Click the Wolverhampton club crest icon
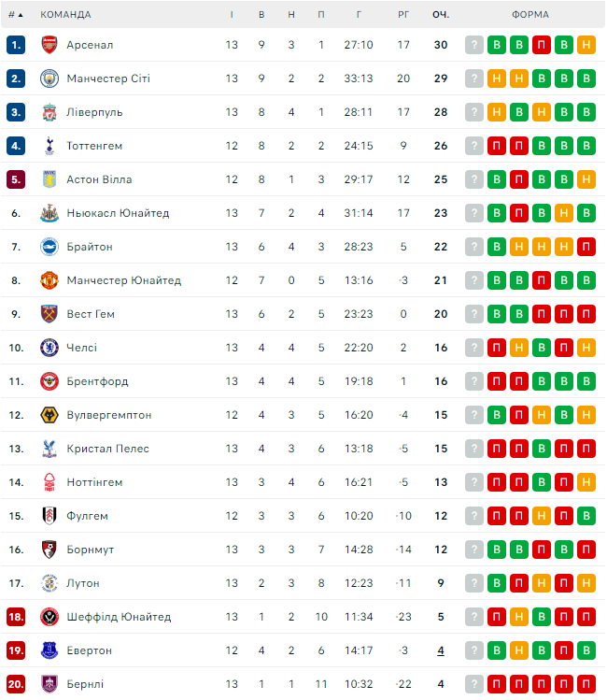607x700 pixels. (x=49, y=415)
